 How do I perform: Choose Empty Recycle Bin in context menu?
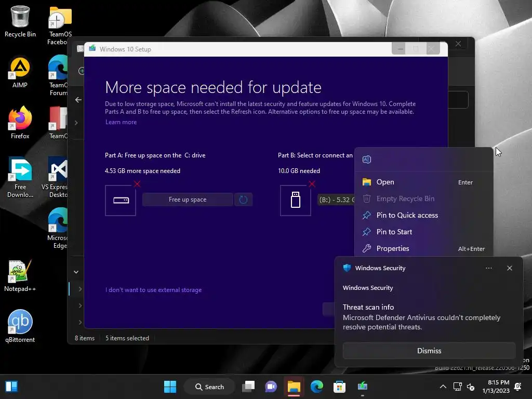[x=424, y=199]
